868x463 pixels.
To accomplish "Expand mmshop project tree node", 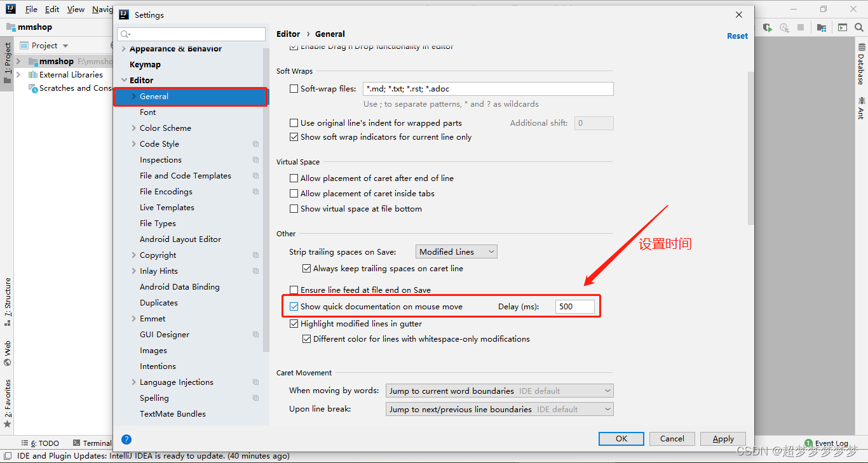I will 19,62.
